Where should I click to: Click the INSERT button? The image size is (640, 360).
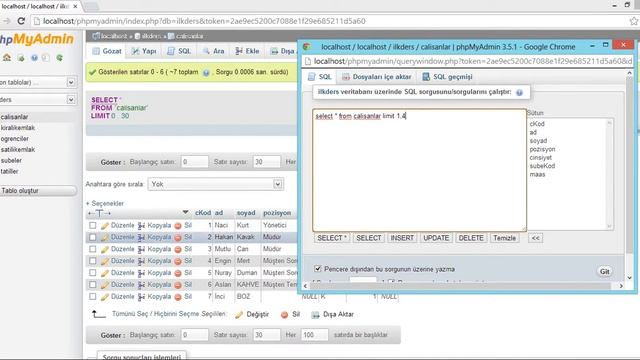[x=402, y=238]
